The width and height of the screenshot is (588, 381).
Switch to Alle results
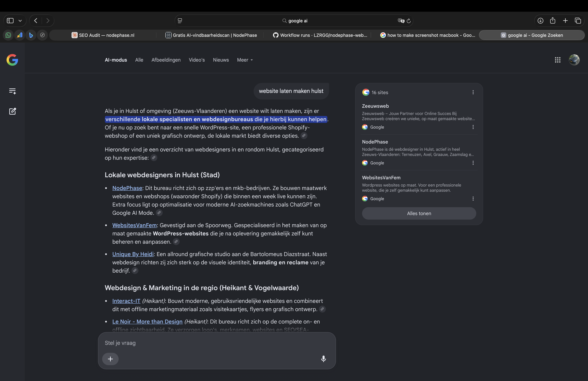coord(139,60)
